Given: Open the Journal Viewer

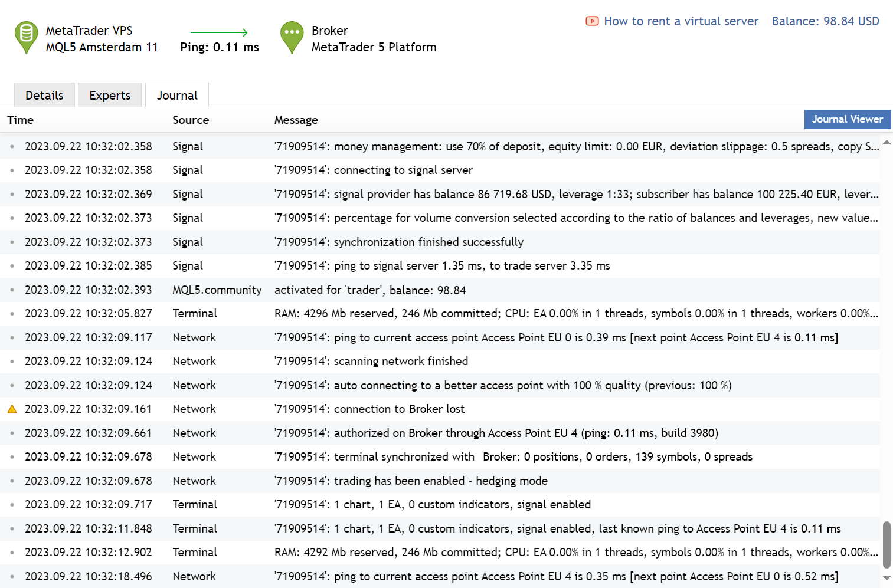Looking at the screenshot, I should click(848, 119).
